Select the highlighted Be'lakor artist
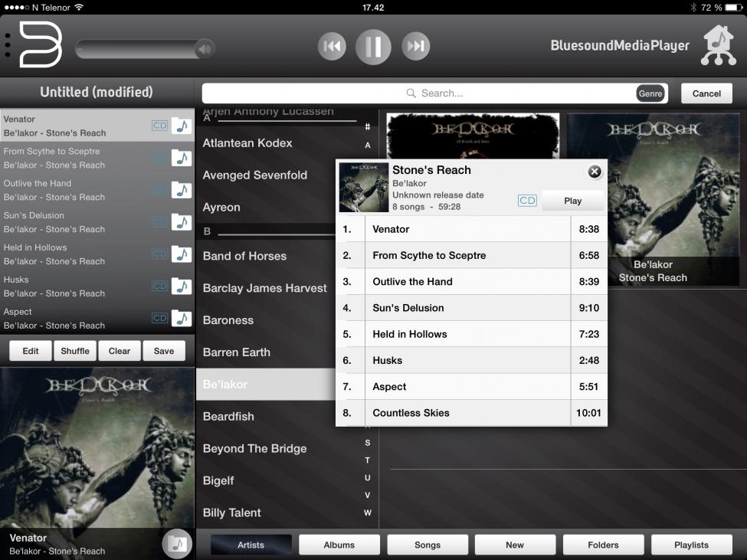This screenshot has width=747, height=560. click(x=266, y=385)
